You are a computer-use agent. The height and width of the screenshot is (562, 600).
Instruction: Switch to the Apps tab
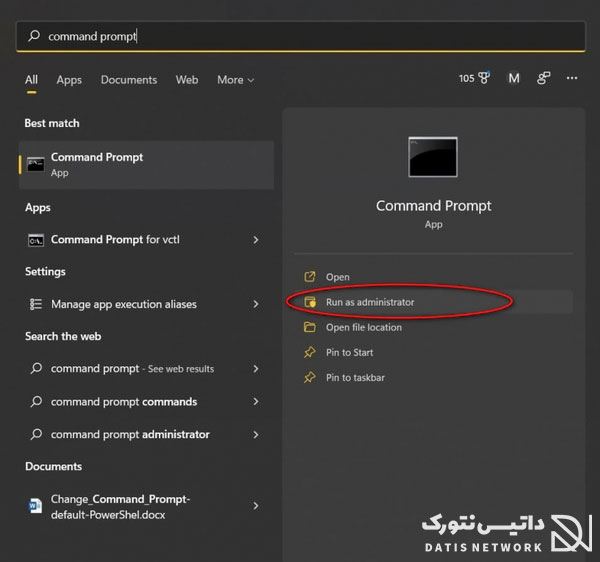click(69, 80)
